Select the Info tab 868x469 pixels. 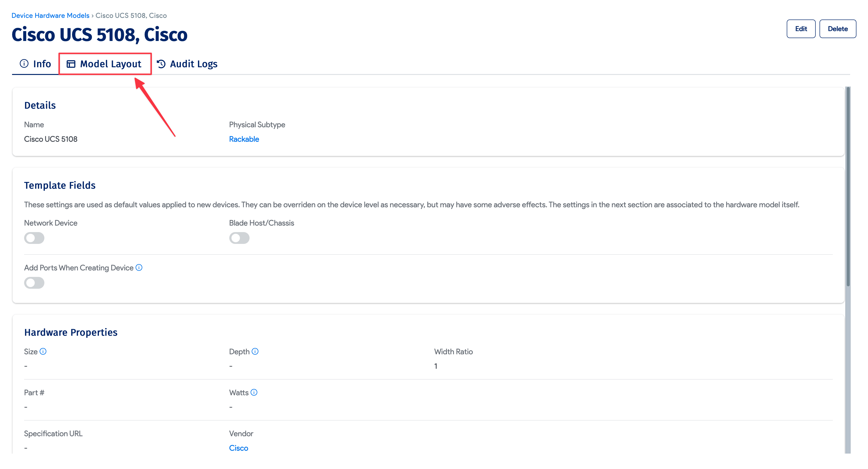tap(42, 64)
